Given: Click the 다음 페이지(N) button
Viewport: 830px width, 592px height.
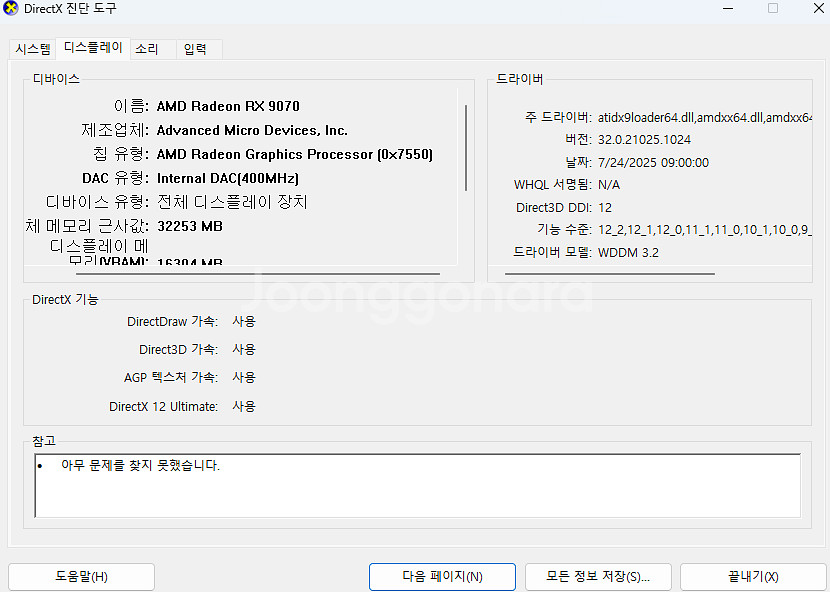Looking at the screenshot, I should 442,576.
